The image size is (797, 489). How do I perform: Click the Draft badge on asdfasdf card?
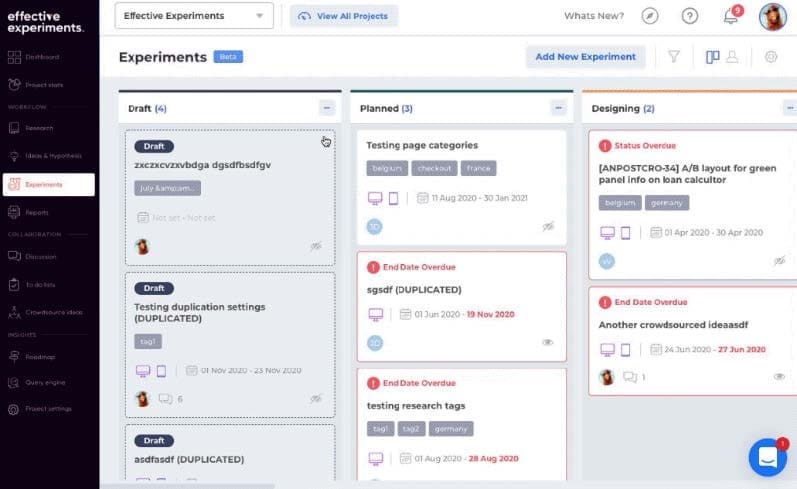tap(154, 441)
